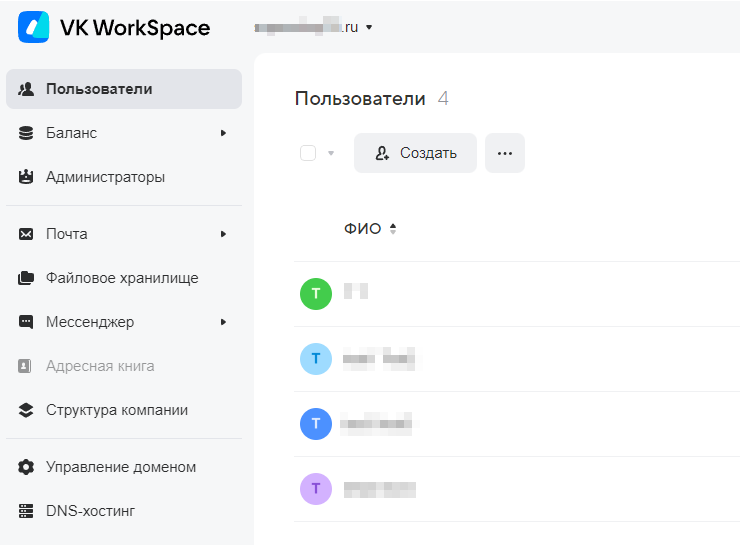740x545 pixels.
Task: Click the Администраторы crown icon
Action: (x=26, y=177)
